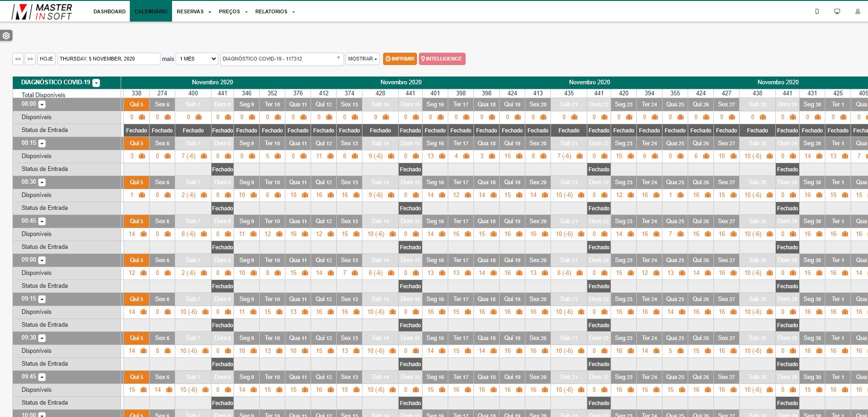This screenshot has height=417, width=868.
Task: Open the Relatorios menu
Action: point(275,11)
